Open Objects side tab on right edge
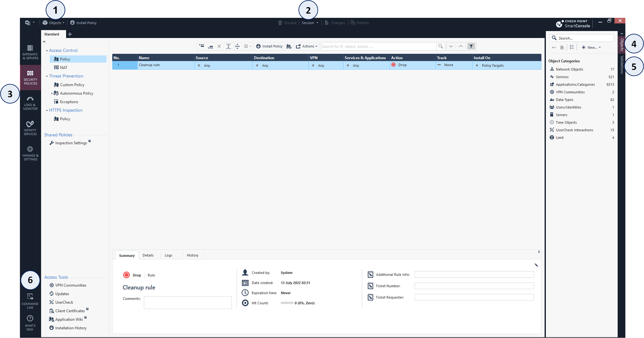The height and width of the screenshot is (338, 644). [x=622, y=45]
